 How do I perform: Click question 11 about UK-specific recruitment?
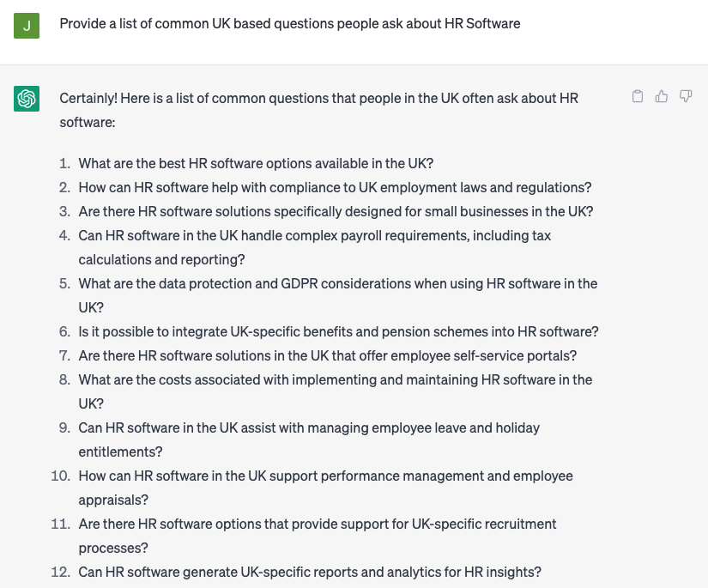pos(318,536)
